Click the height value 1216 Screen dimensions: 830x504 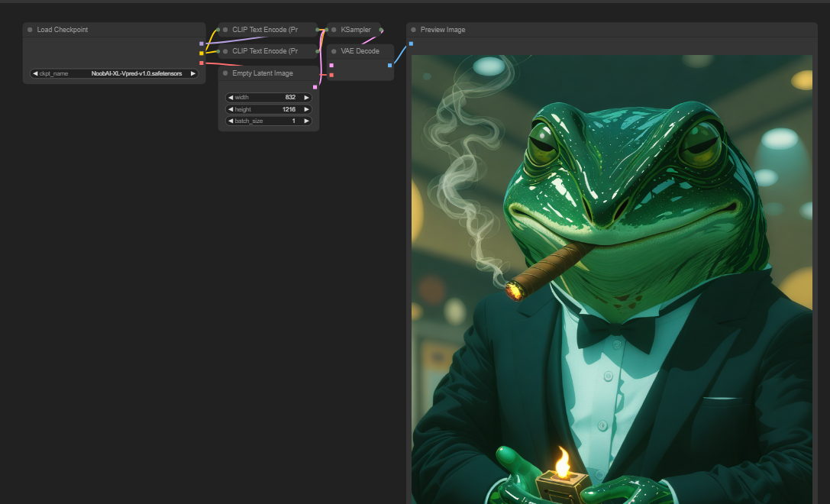pyautogui.click(x=289, y=109)
